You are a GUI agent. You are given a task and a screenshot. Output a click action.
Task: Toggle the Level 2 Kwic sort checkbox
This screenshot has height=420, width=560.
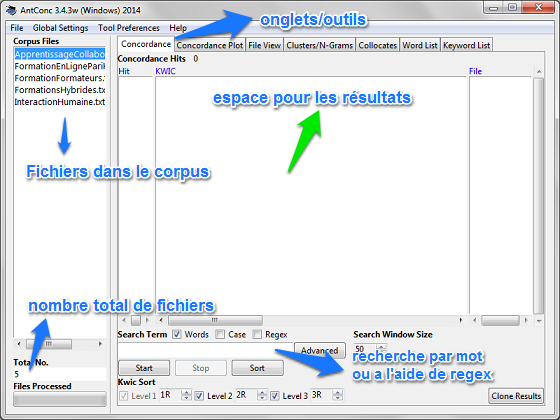pyautogui.click(x=199, y=396)
